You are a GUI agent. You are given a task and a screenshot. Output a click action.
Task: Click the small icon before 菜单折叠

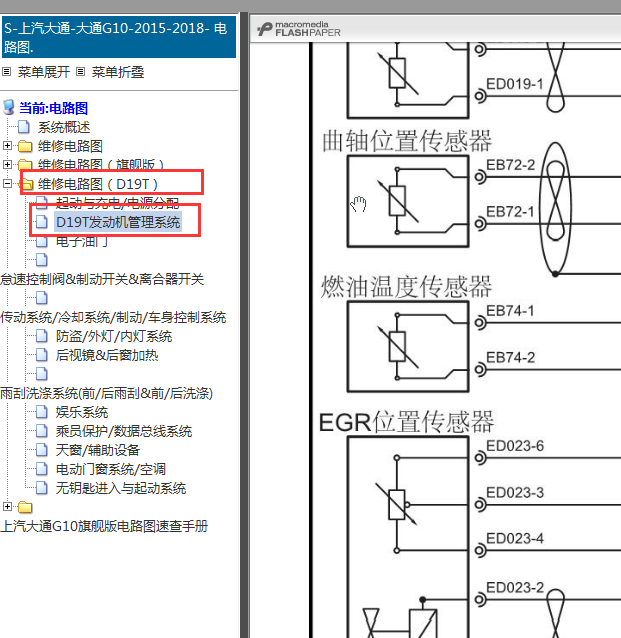point(81,72)
